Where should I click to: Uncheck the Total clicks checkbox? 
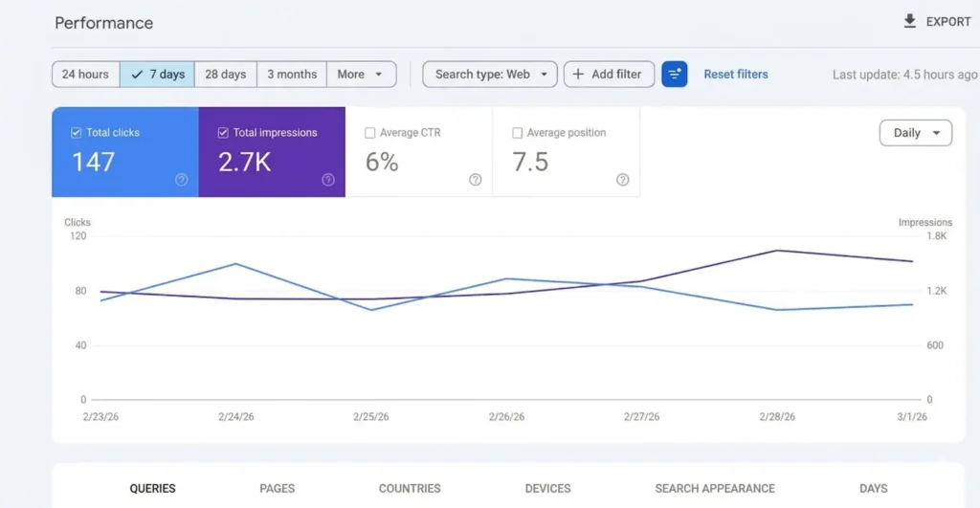(77, 133)
